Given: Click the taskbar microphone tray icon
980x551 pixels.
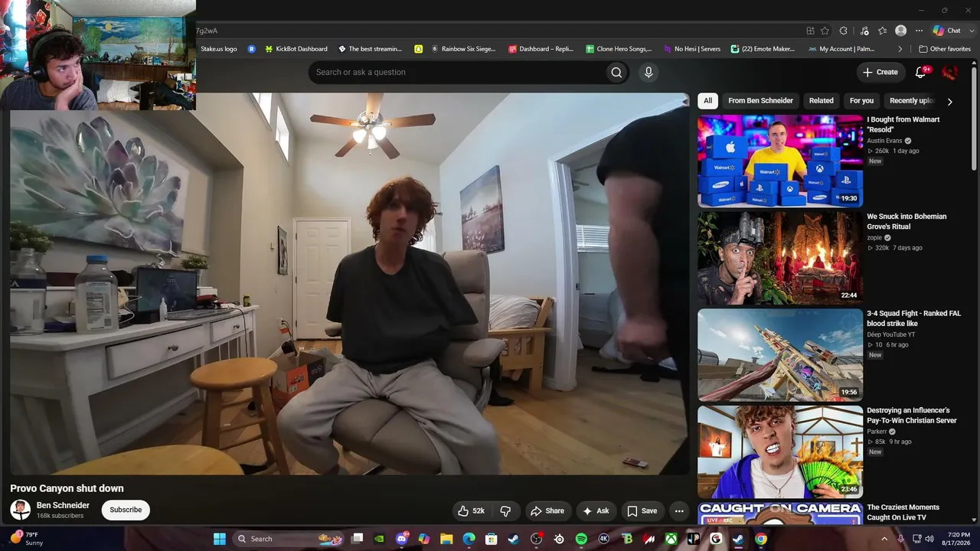Looking at the screenshot, I should click(900, 539).
